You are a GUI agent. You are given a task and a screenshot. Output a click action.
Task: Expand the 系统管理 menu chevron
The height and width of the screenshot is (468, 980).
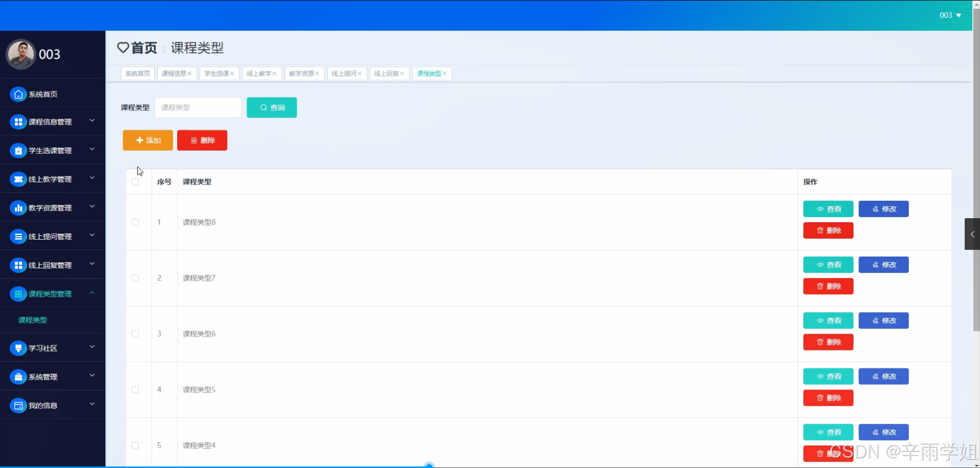pos(92,375)
